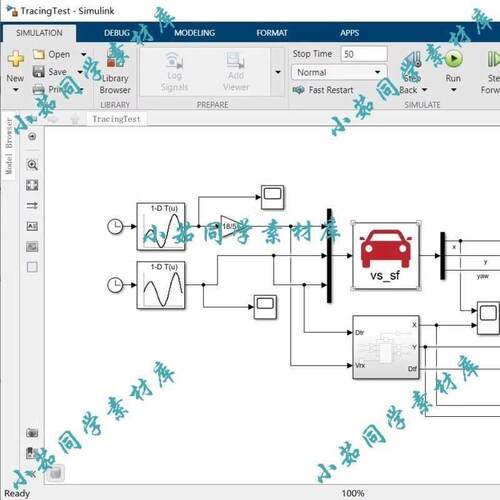Switch to the MODELING tab
This screenshot has height=500, width=500.
click(194, 33)
